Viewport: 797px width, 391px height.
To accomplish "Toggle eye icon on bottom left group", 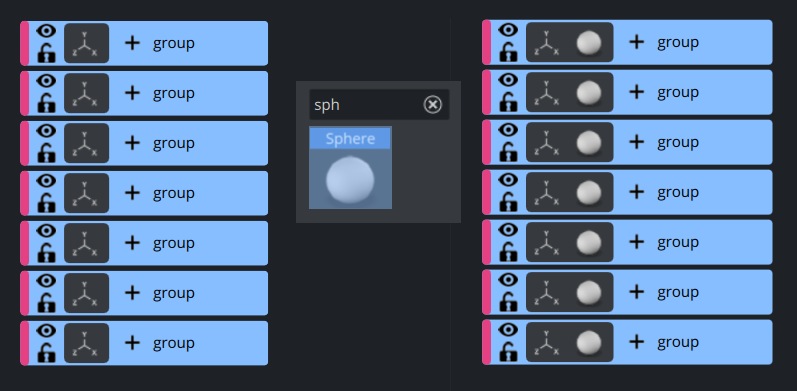I will point(46,332).
